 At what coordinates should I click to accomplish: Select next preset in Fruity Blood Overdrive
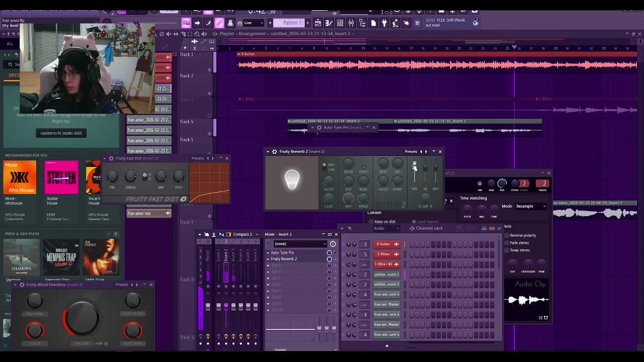click(x=137, y=285)
